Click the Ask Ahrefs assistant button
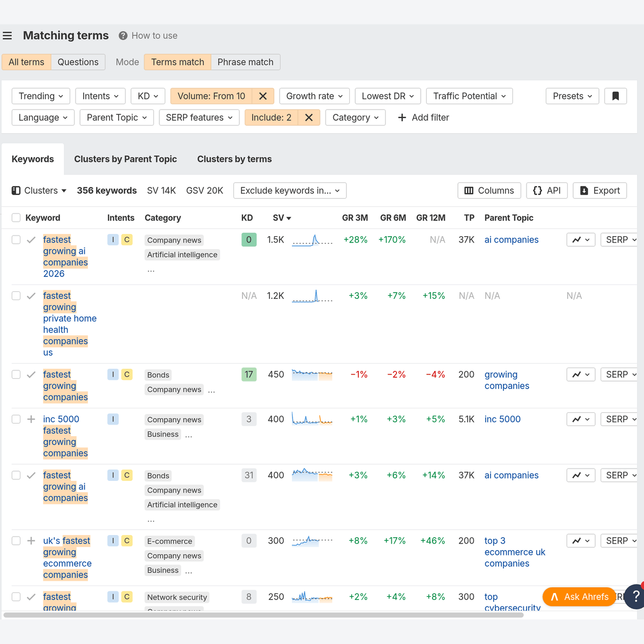 [x=579, y=597]
